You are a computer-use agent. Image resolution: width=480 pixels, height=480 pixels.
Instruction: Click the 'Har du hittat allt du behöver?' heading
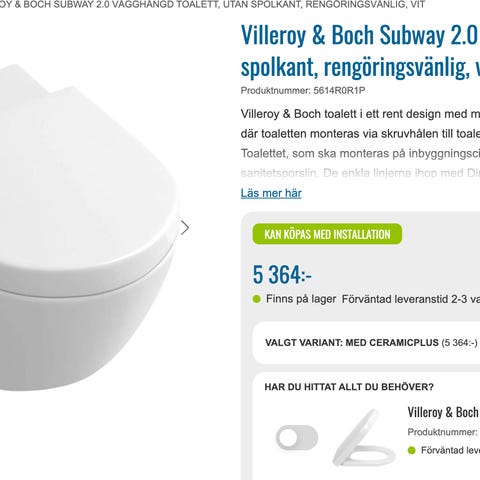click(349, 387)
